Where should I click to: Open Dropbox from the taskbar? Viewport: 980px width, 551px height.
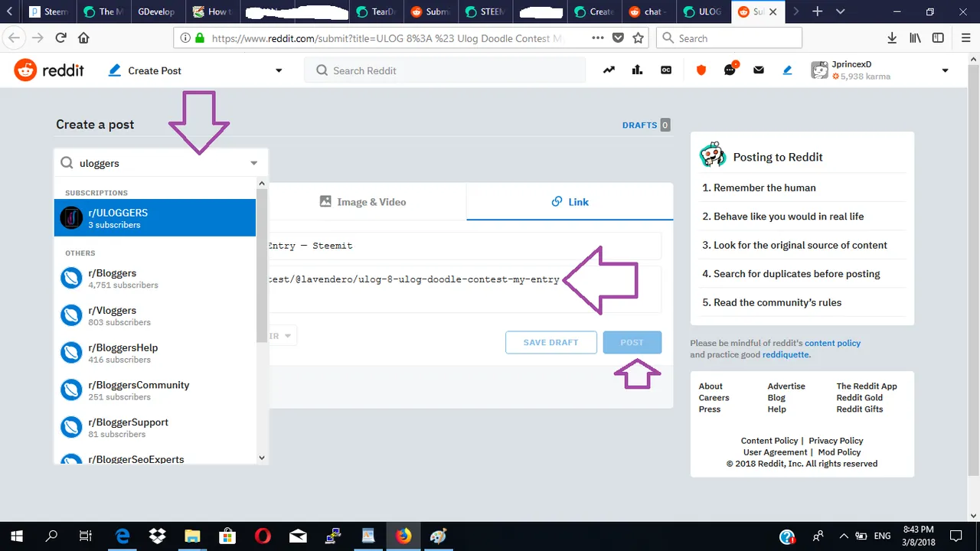pos(157,536)
